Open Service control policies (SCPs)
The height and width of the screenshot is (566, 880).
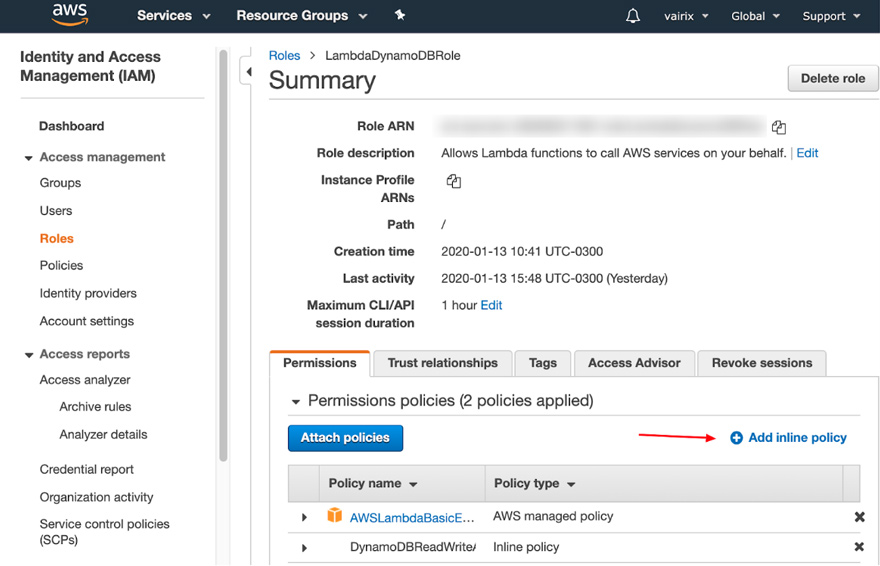[104, 532]
